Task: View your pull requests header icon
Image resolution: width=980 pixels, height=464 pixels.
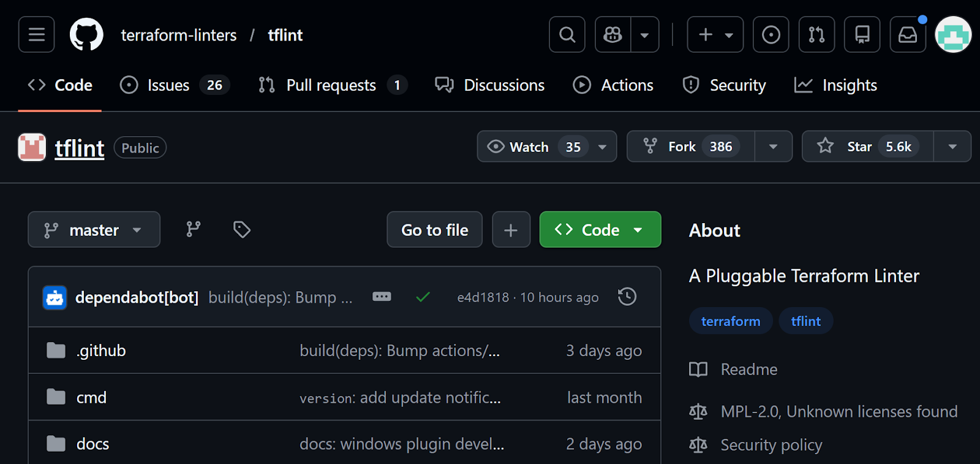Action: pos(816,34)
